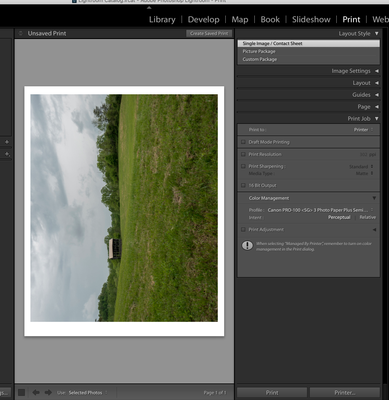Choose the Custom Package layout style
Image resolution: width=389 pixels, height=400 pixels.
(309, 59)
